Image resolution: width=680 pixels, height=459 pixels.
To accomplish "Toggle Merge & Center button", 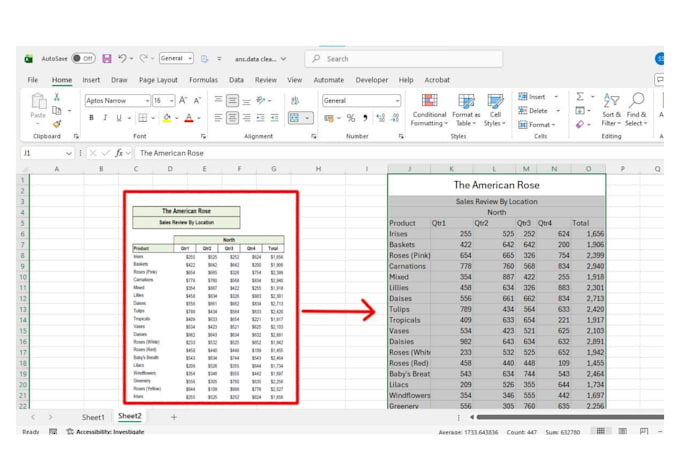I will (x=294, y=118).
